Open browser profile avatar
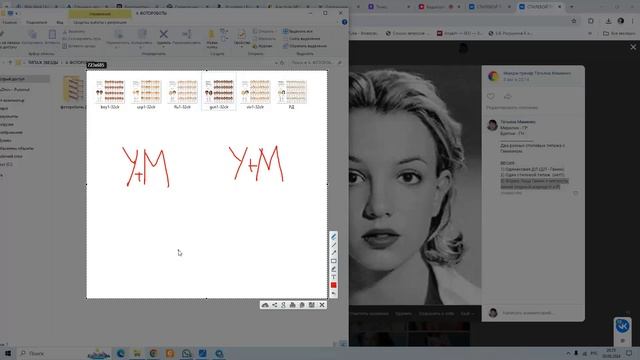Screen dimensions: 640x360 click(x=621, y=21)
